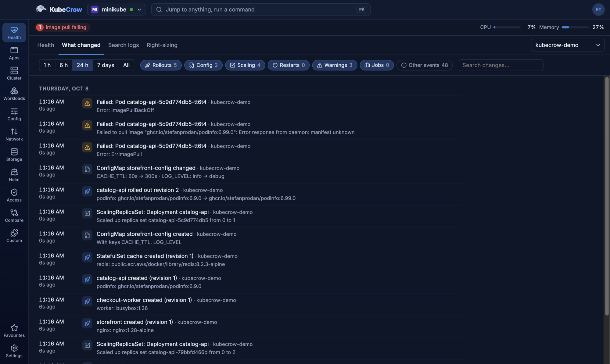The width and height of the screenshot is (610, 364).
Task: Focus the Search changes field
Action: coord(501,65)
